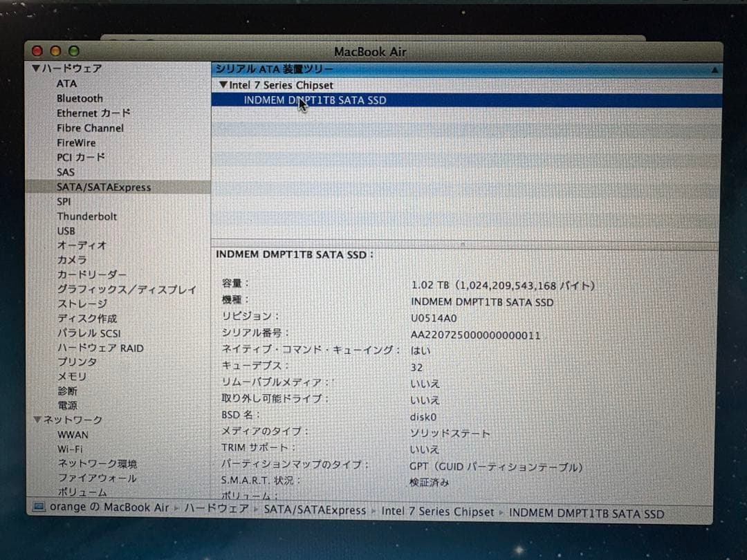The height and width of the screenshot is (560, 747).
Task: Select WWAN under ネットワーク
Action: point(73,435)
